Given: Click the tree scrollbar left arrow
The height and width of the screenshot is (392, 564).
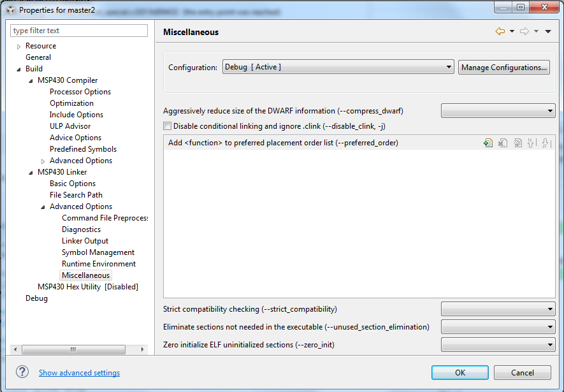Looking at the screenshot, I should pyautogui.click(x=15, y=349).
